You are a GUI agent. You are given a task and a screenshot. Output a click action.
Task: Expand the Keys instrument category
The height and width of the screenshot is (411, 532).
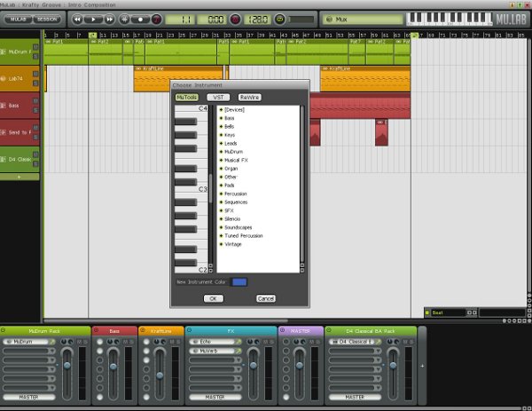click(221, 135)
